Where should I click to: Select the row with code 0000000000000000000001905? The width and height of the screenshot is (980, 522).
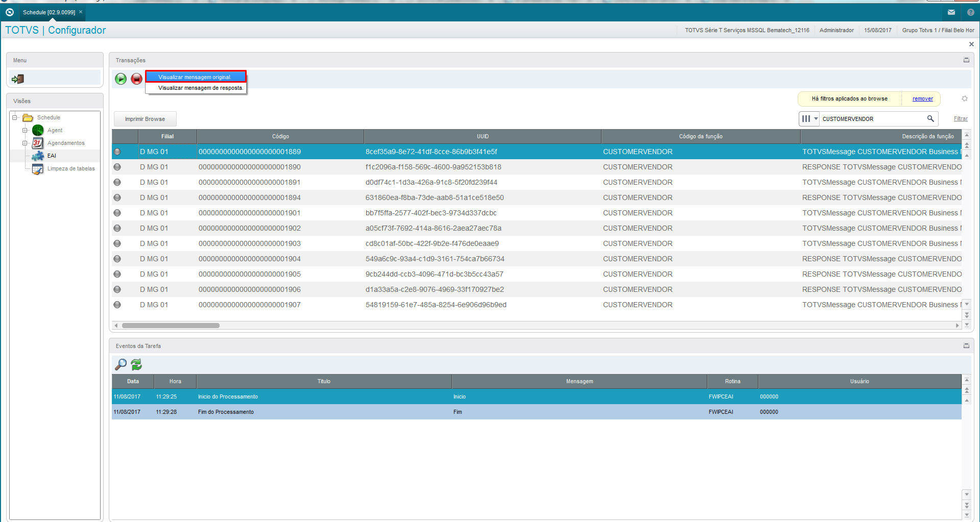point(537,274)
